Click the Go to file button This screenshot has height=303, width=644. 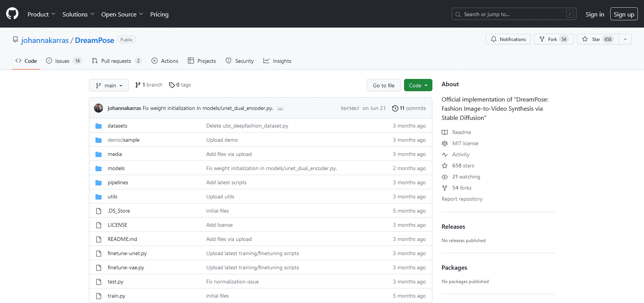[383, 85]
